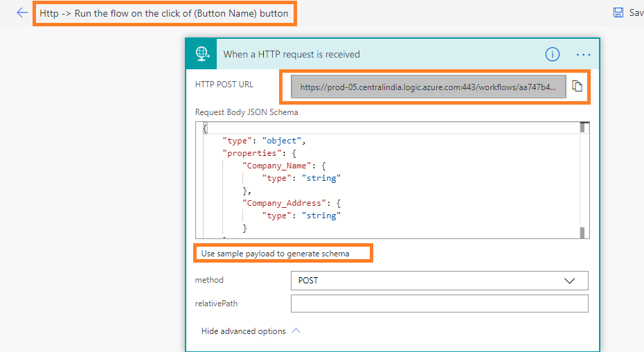This screenshot has width=644, height=352.
Task: Click the Save disk icon
Action: coord(618,12)
